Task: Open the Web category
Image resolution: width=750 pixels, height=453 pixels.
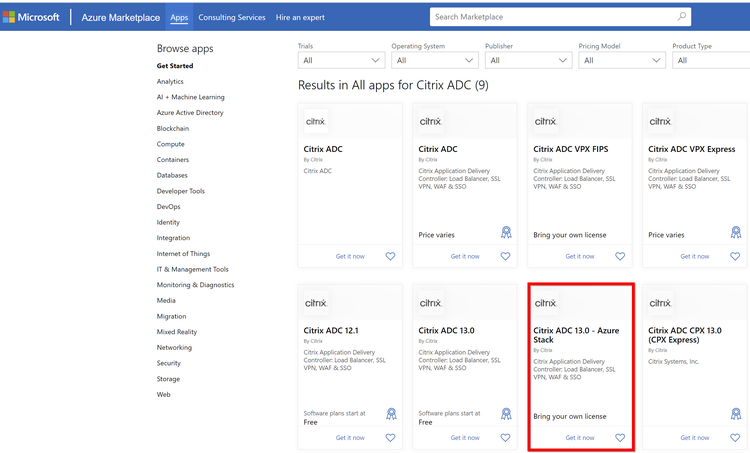Action: (164, 395)
